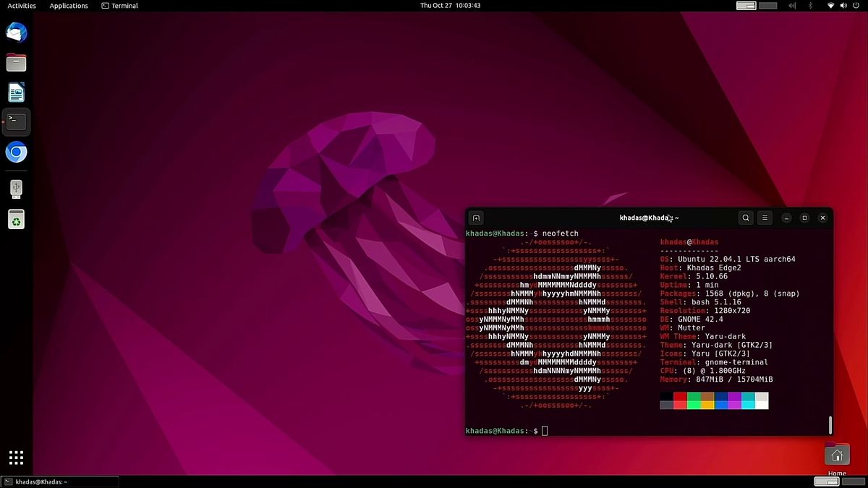Open the USB drive icon in dock
The image size is (868, 488).
16,189
